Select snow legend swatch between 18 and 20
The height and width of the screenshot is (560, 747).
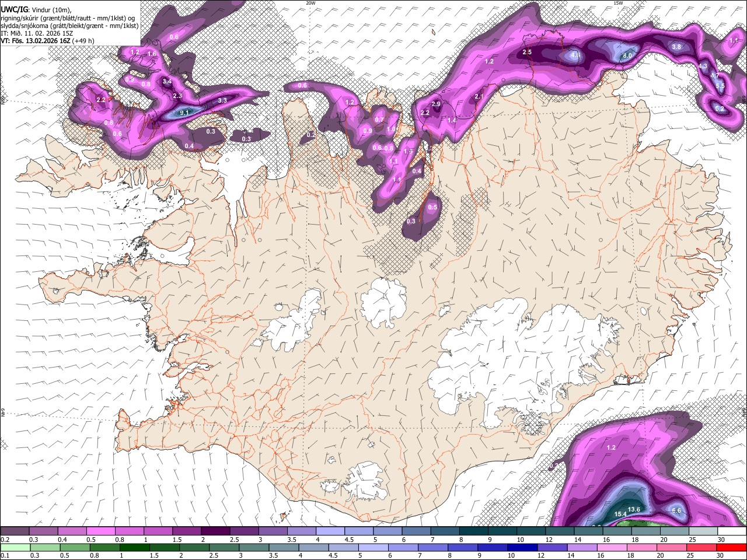click(645, 531)
